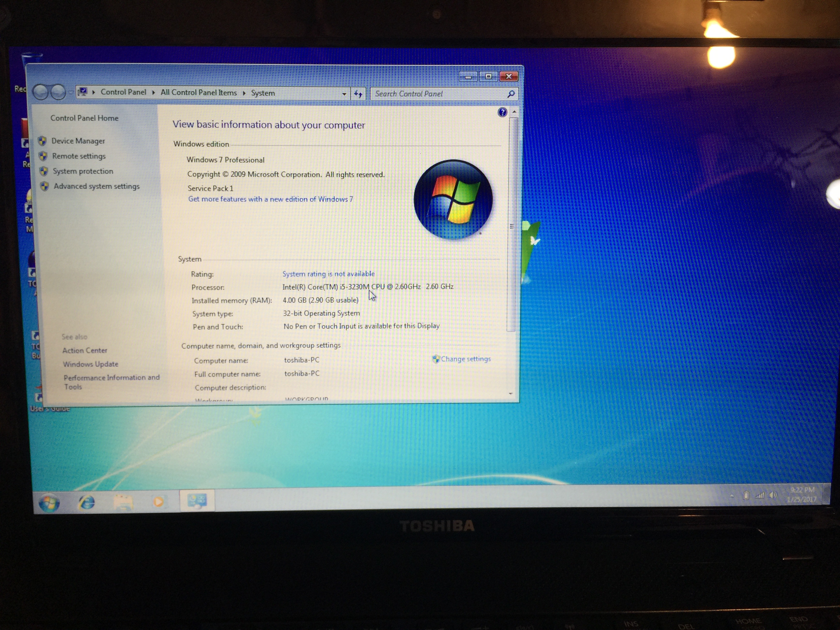Close the System window
This screenshot has width=840, height=630.
click(509, 77)
